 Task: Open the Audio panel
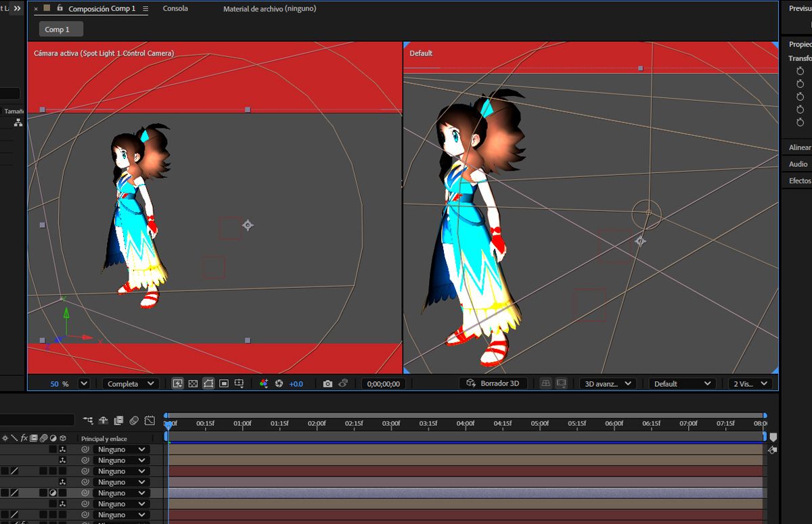pyautogui.click(x=798, y=164)
